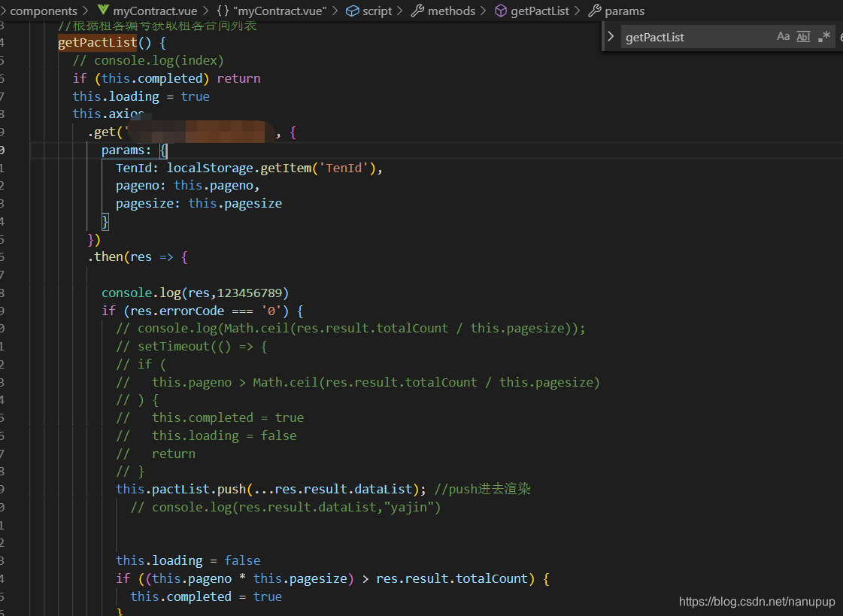Click the commented "yajin" console.log line

(286, 508)
